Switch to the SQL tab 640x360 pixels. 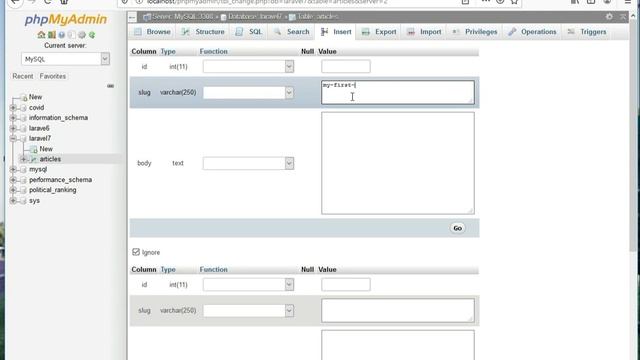[x=249, y=32]
